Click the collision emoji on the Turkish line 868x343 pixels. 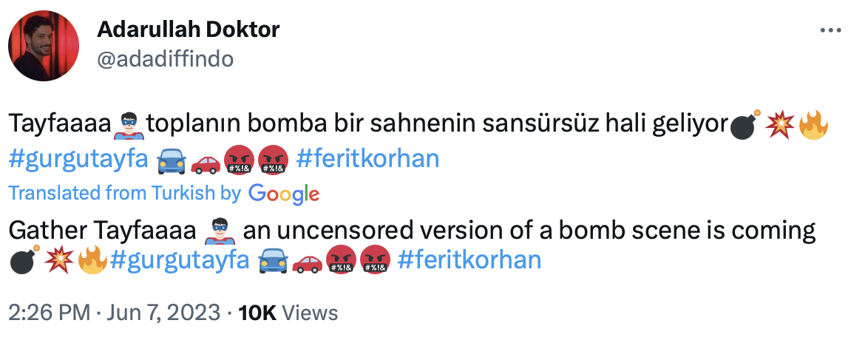click(779, 125)
